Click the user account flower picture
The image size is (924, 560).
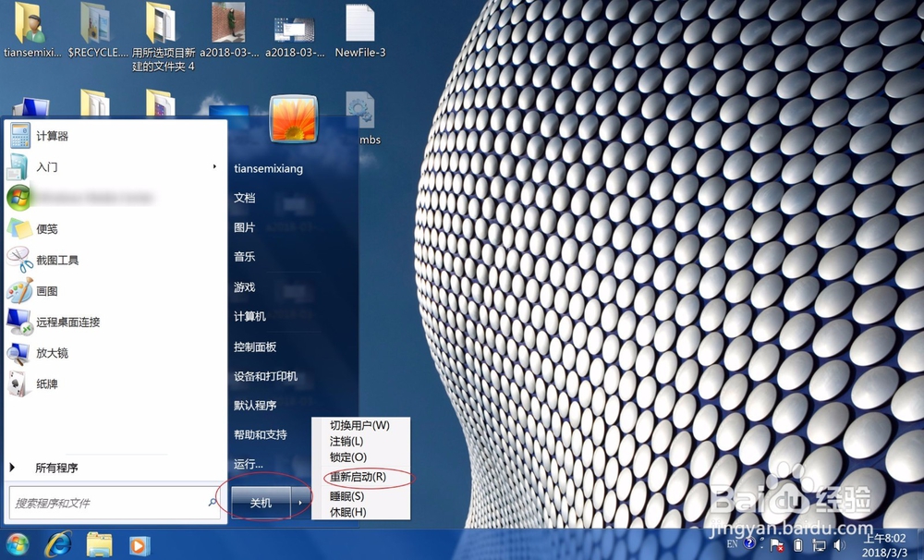[x=294, y=118]
